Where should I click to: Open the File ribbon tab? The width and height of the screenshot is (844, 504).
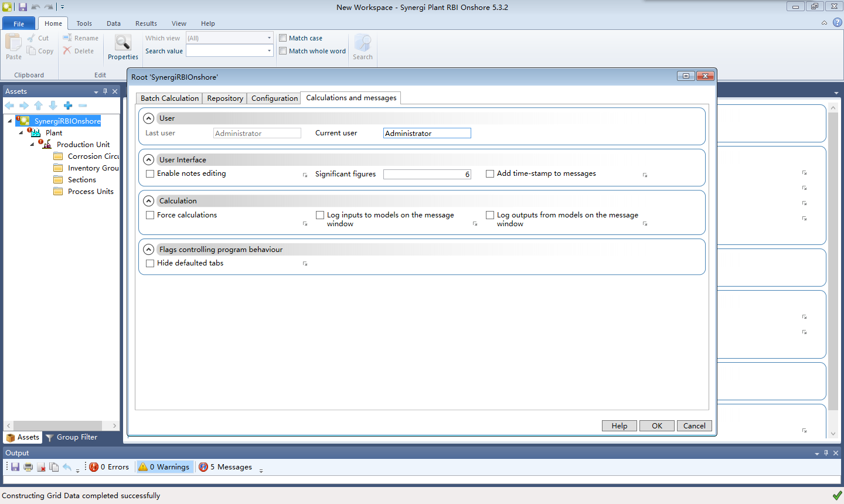pos(19,23)
